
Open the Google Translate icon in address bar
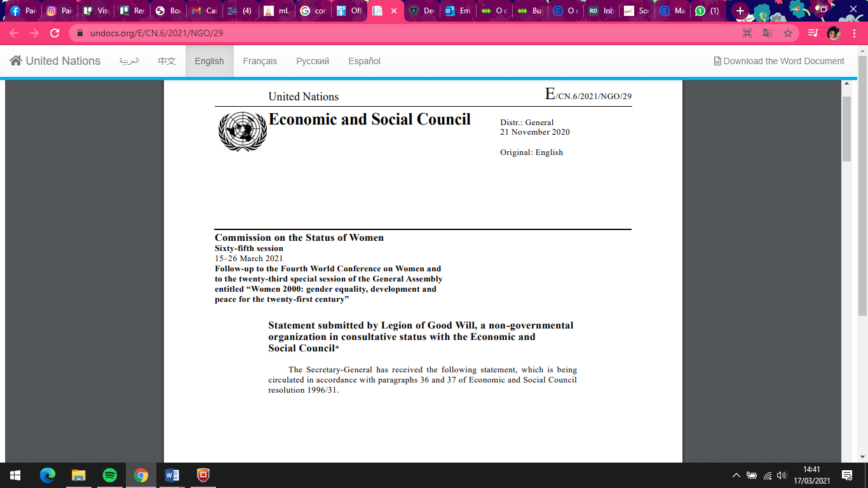768,33
